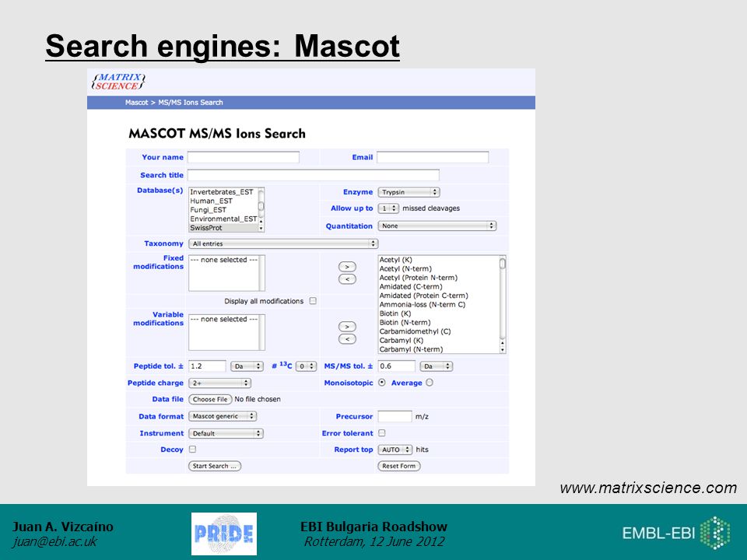
Task: Open the # 13C value dropdown
Action: tap(307, 366)
